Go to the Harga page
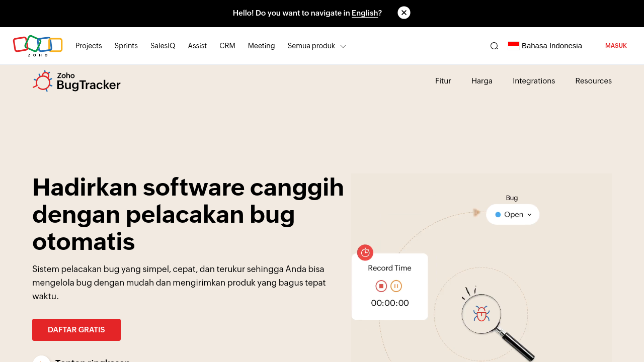This screenshot has width=644, height=362. coord(482,81)
